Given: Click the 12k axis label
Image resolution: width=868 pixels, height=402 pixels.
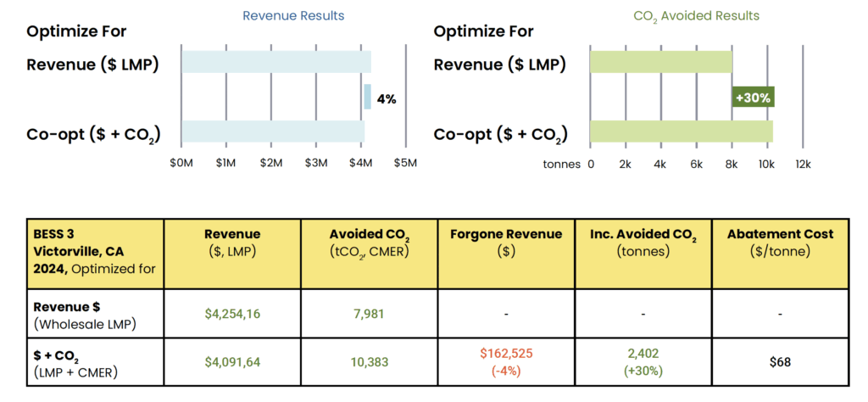Looking at the screenshot, I should pyautogui.click(x=801, y=163).
